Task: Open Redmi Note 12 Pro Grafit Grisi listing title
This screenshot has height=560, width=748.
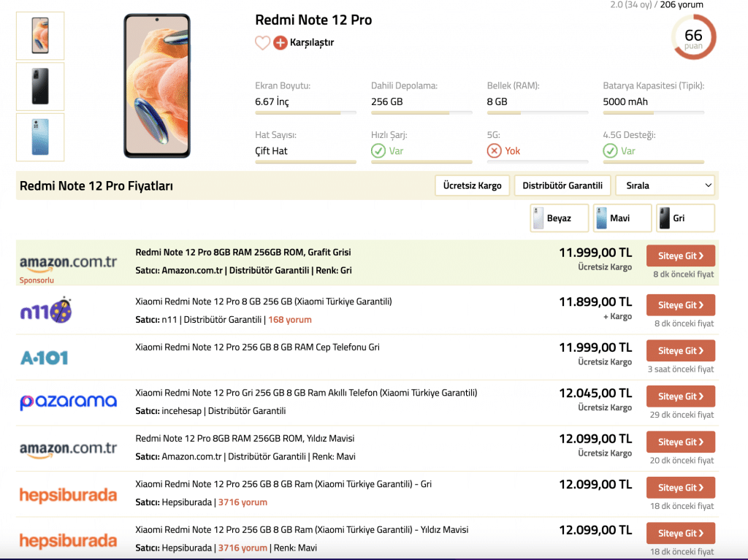Action: pyautogui.click(x=243, y=253)
